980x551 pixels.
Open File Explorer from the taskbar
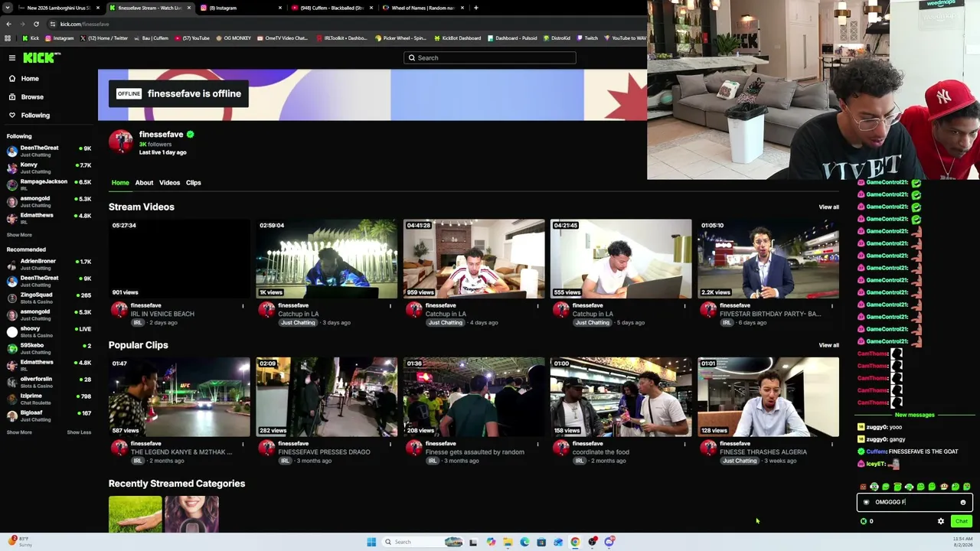(x=508, y=542)
